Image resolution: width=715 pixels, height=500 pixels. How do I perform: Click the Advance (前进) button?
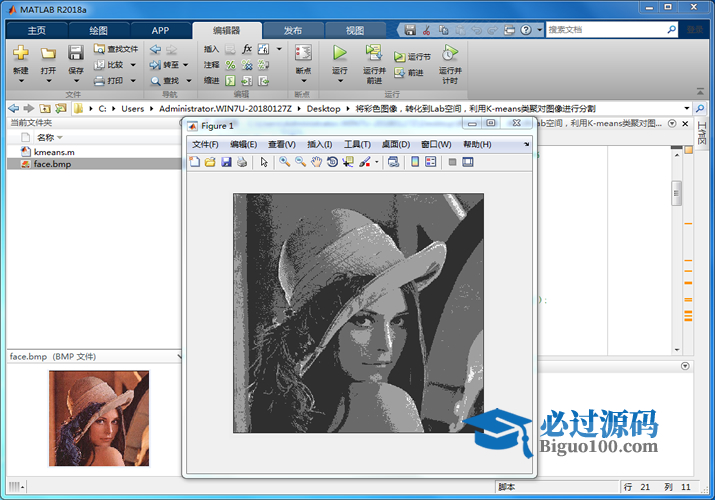(409, 72)
